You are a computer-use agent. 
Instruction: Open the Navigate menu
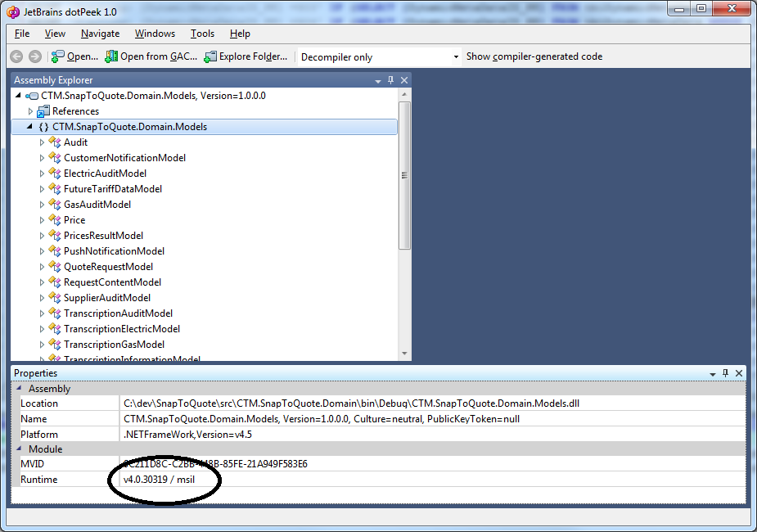[x=101, y=34]
